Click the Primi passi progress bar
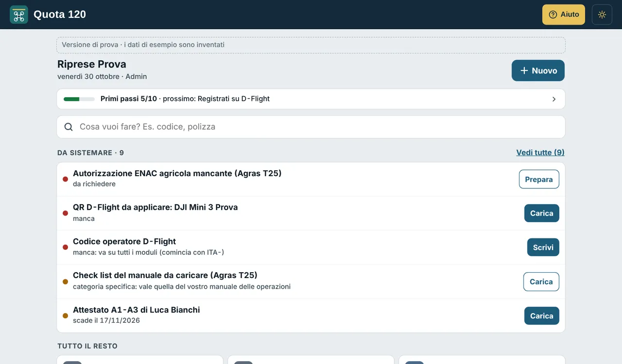Viewport: 622px width, 364px height. pyautogui.click(x=79, y=99)
